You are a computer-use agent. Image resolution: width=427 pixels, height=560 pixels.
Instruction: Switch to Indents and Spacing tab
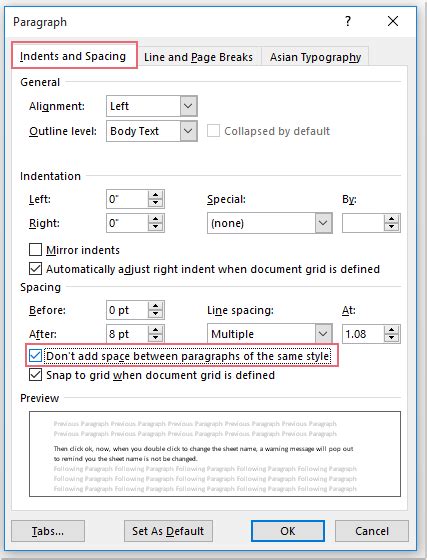(74, 56)
